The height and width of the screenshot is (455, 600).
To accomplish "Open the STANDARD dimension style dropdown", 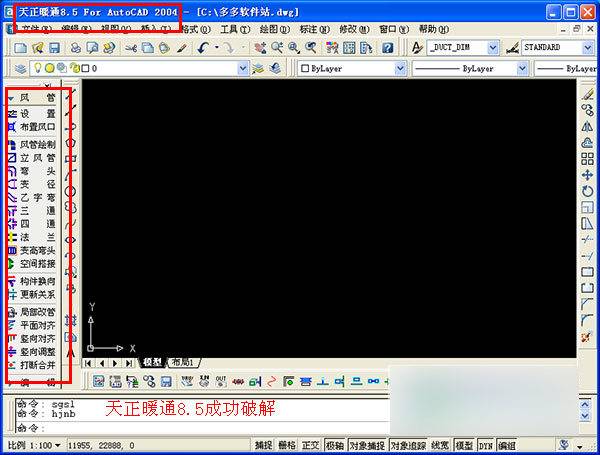I will pyautogui.click(x=588, y=48).
